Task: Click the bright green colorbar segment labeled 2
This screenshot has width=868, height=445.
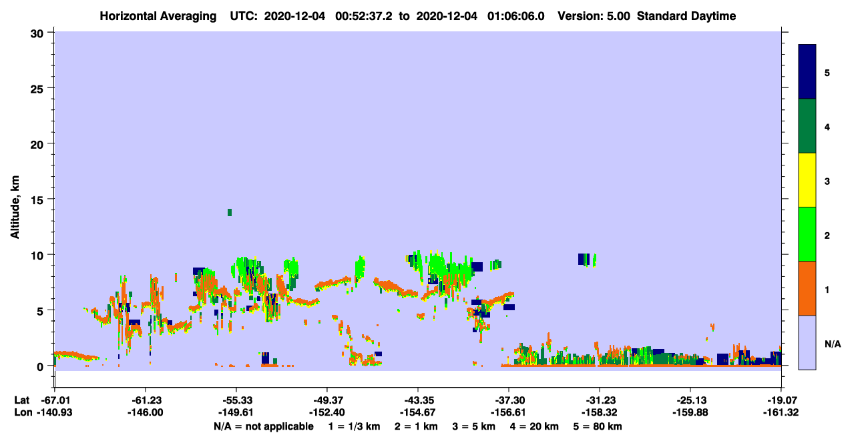Action: click(x=807, y=234)
